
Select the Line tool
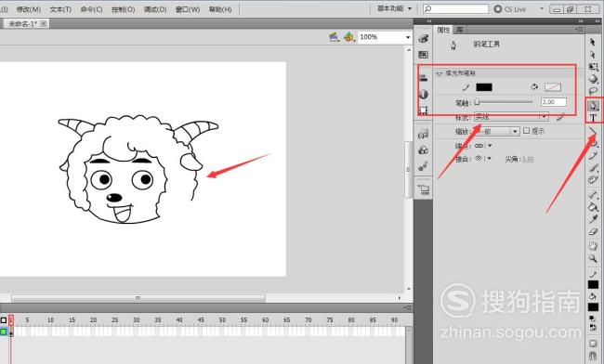click(x=593, y=132)
